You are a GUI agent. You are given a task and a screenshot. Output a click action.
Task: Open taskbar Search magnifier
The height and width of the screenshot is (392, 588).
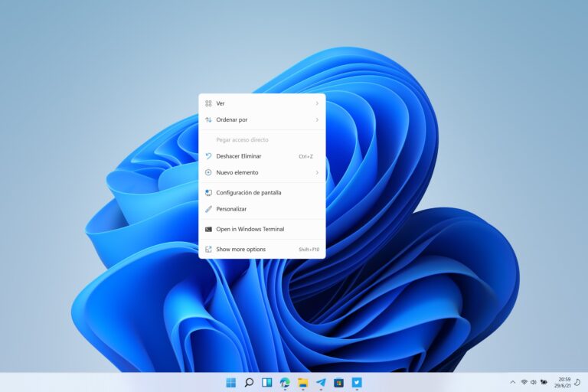click(x=249, y=383)
